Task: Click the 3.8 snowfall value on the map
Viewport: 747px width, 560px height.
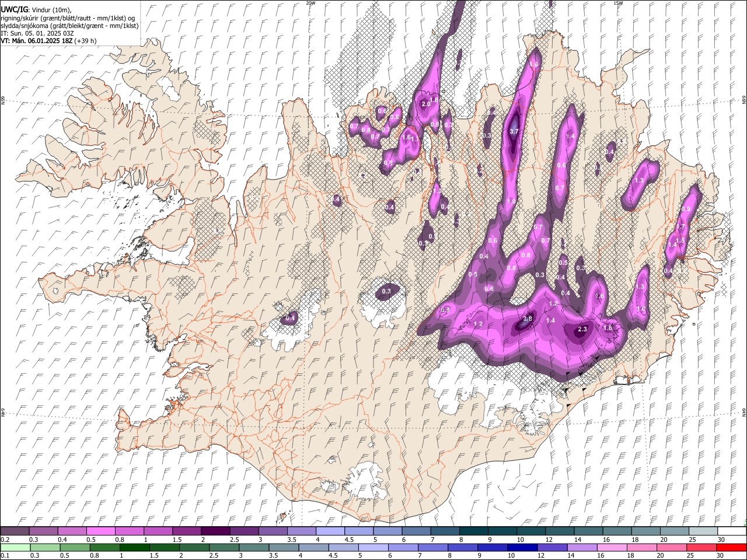Action: 528,319
